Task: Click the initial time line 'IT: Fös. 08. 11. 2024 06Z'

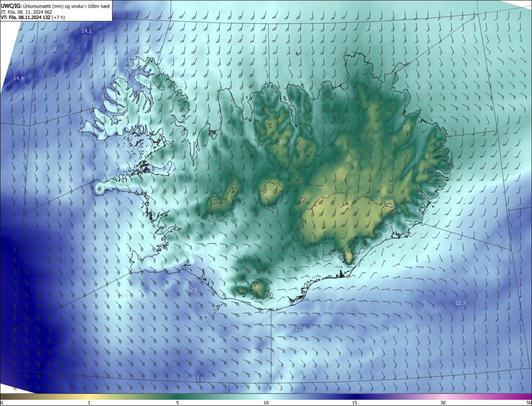Action: point(26,12)
